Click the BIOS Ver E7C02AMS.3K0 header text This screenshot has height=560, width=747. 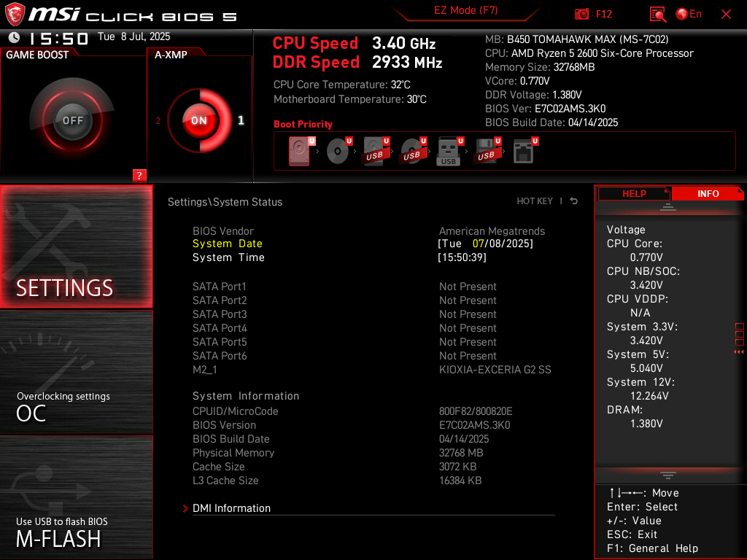pos(545,109)
